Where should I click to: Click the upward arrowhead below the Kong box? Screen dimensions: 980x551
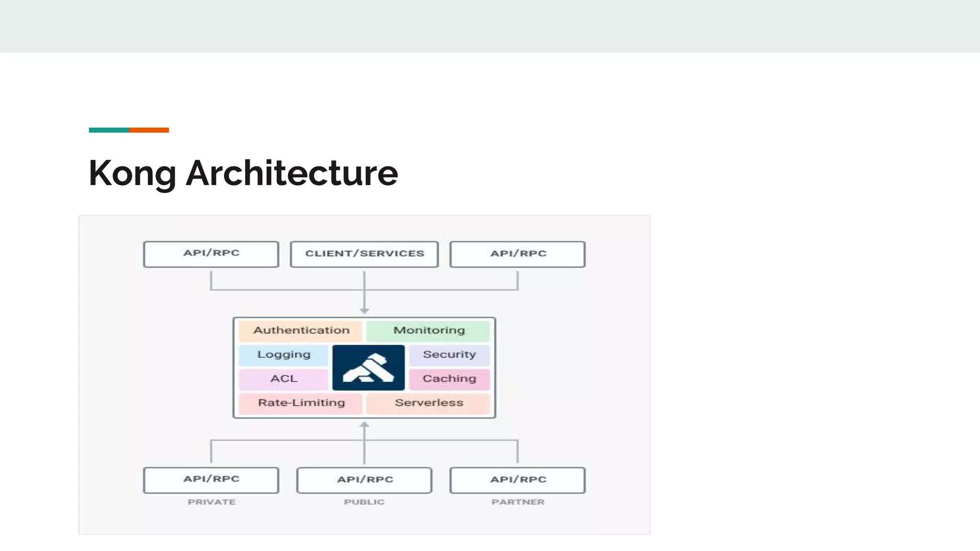coord(364,424)
